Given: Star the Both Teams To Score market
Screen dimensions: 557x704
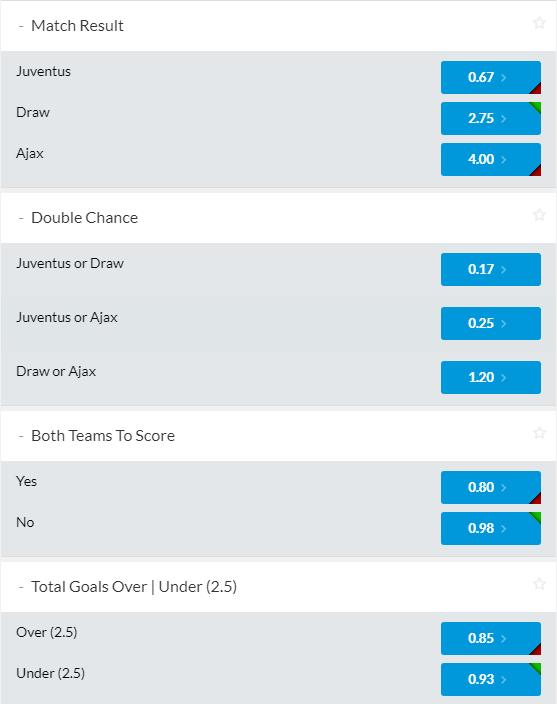Looking at the screenshot, I should tap(539, 432).
